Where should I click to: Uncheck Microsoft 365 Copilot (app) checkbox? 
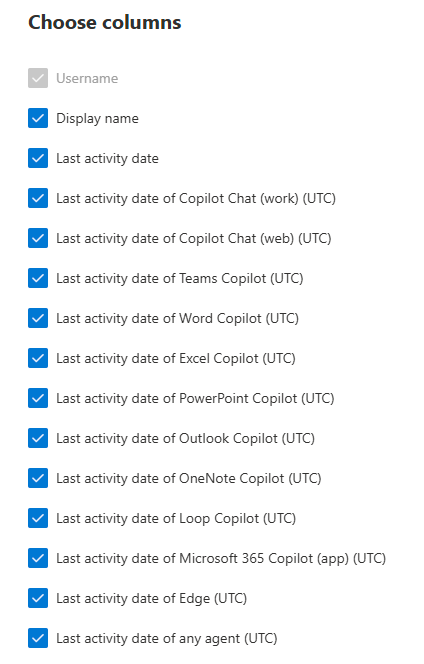[x=38, y=558]
